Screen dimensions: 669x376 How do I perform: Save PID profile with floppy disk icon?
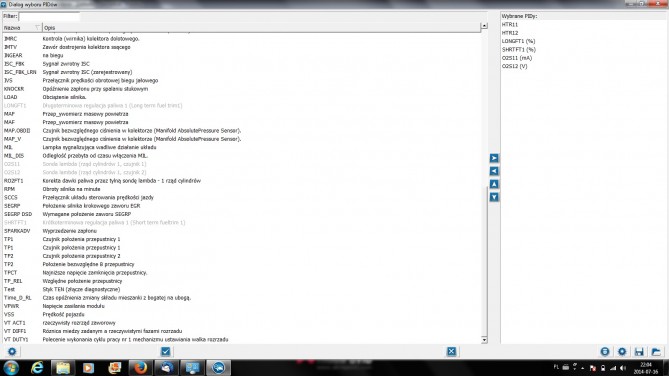639,352
